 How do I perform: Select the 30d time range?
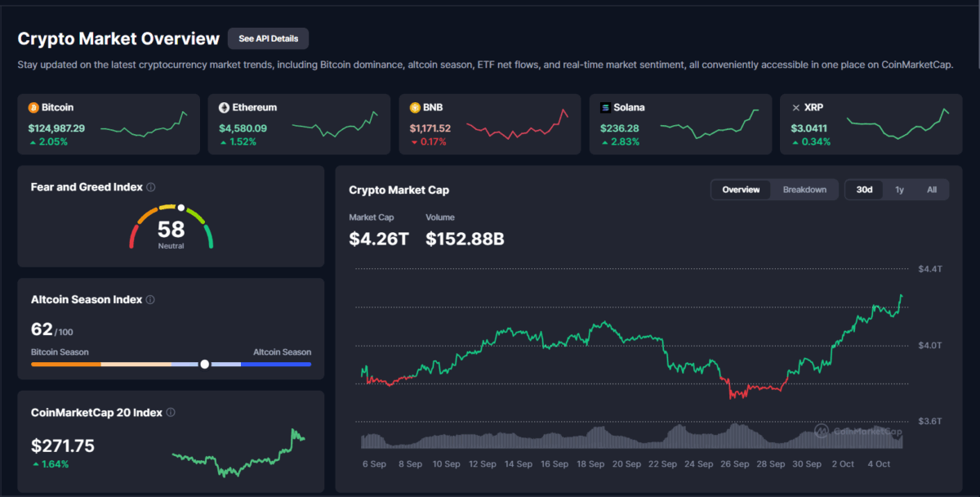(x=864, y=190)
